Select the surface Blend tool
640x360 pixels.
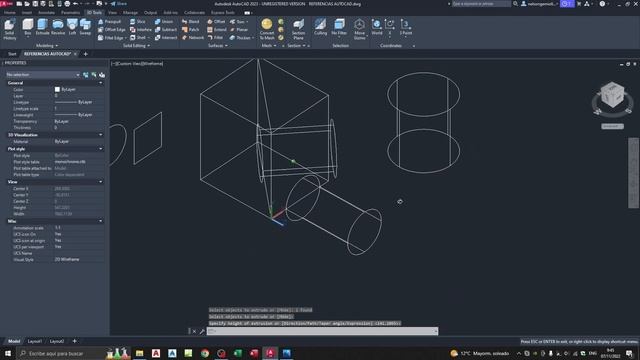click(191, 21)
